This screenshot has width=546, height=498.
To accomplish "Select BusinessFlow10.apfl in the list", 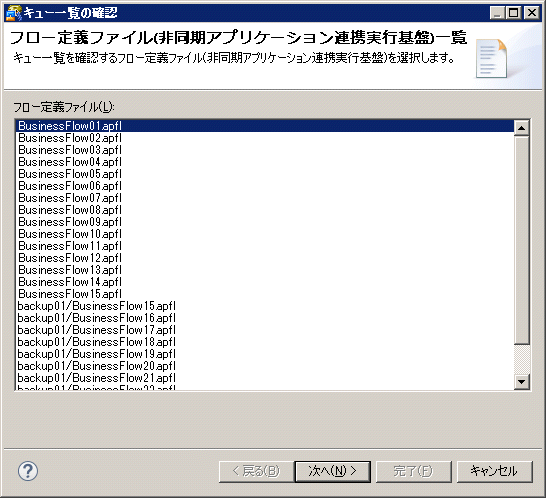I will [265, 234].
